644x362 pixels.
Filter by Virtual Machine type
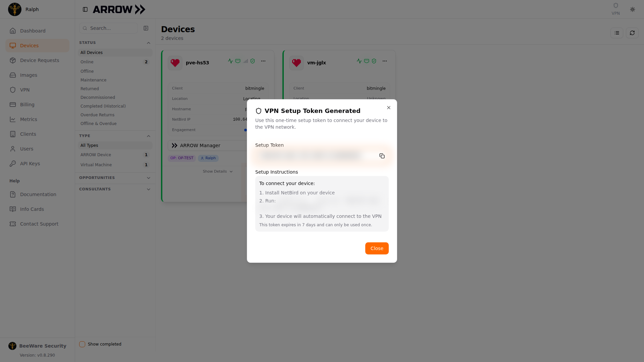point(115,165)
